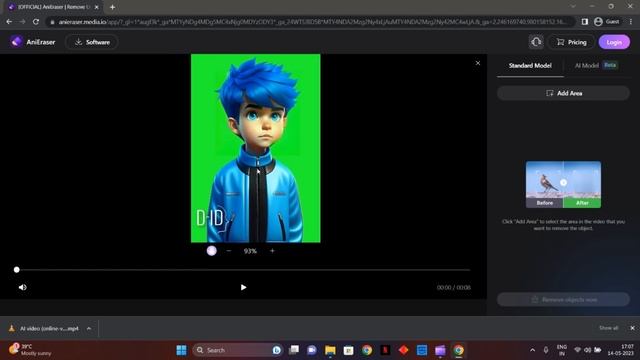Switch to the AI Model Beta tab
Image resolution: width=640 pixels, height=360 pixels.
coord(596,65)
